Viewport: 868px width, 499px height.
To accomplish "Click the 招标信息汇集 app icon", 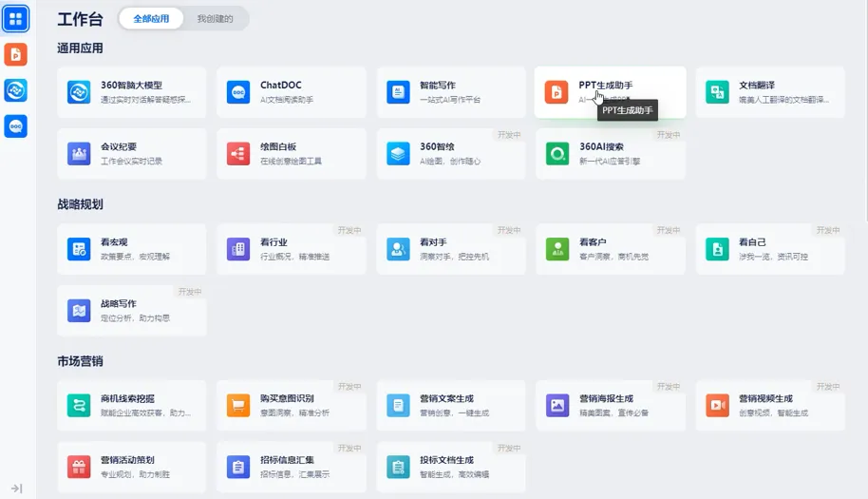I will [238, 467].
